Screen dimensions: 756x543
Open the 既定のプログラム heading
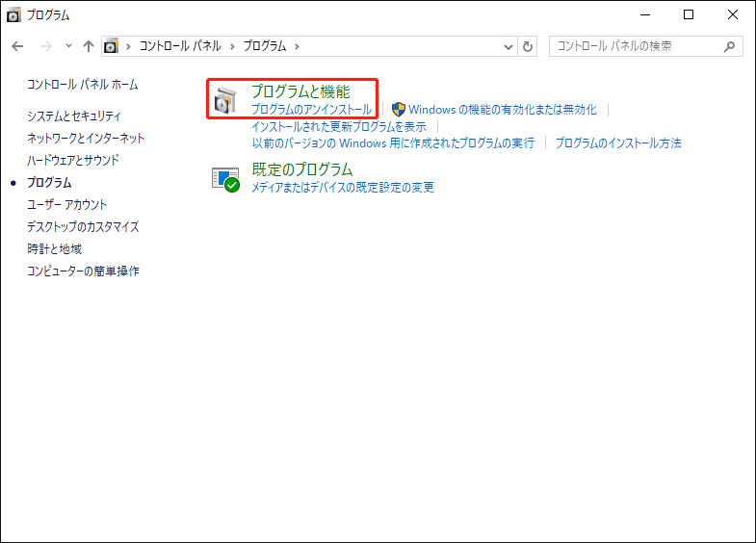click(x=301, y=169)
